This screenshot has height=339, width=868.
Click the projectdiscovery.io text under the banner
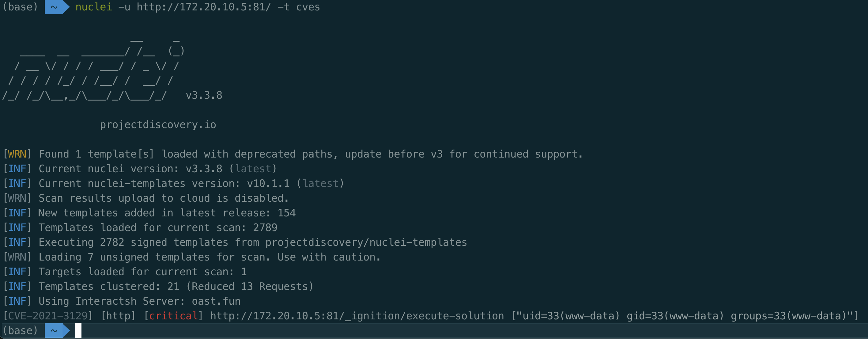click(158, 125)
